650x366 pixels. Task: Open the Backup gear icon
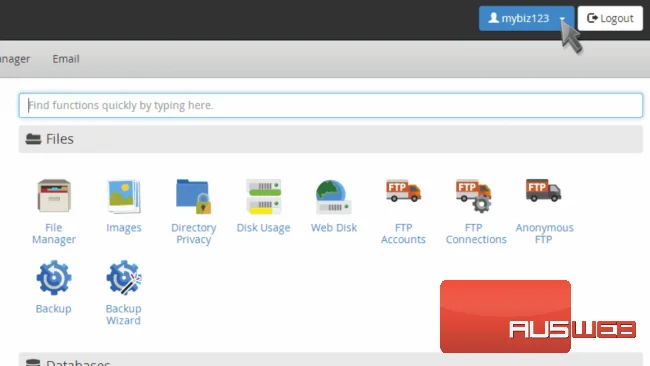pos(54,278)
